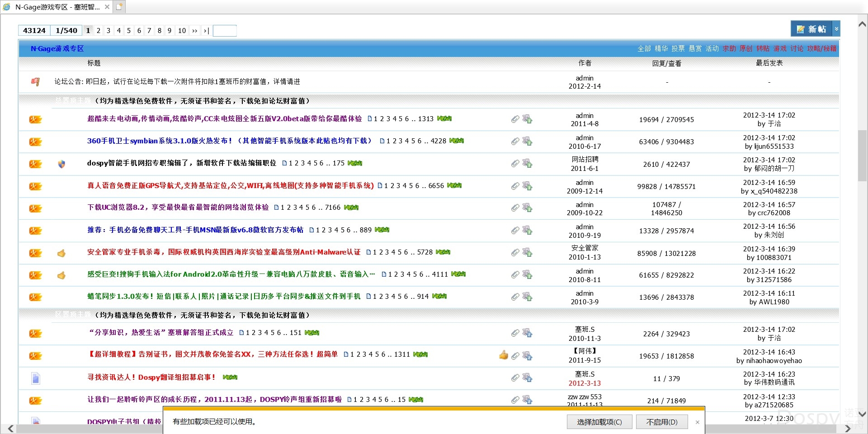The image size is (868, 434).
Task: Click the page number input field
Action: coord(225,30)
